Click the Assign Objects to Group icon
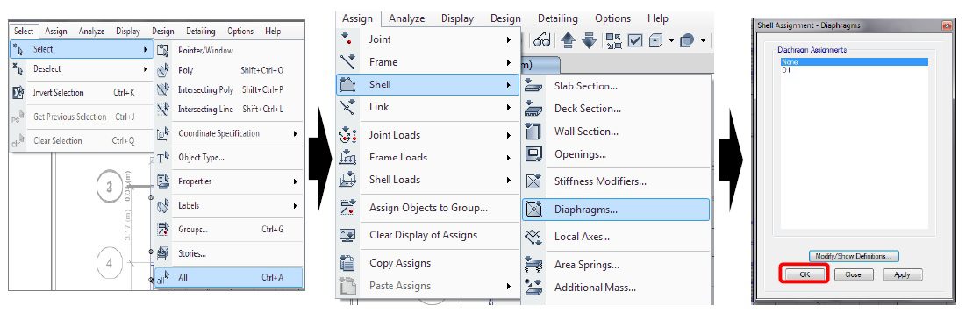This screenshot has width=980, height=320. coord(347,208)
